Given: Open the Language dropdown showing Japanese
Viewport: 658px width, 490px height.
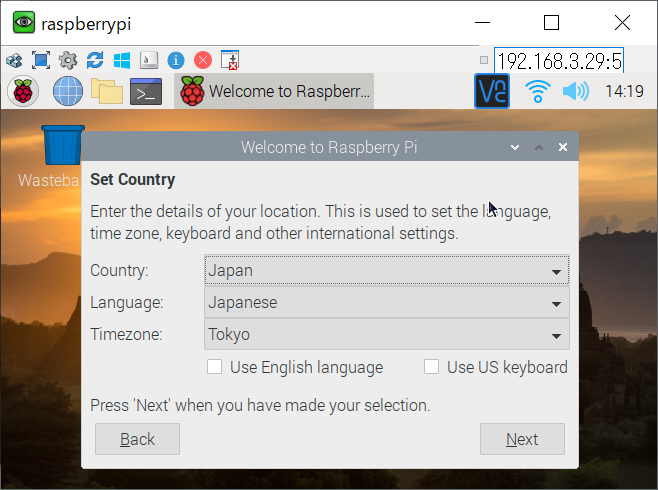Looking at the screenshot, I should (x=386, y=302).
